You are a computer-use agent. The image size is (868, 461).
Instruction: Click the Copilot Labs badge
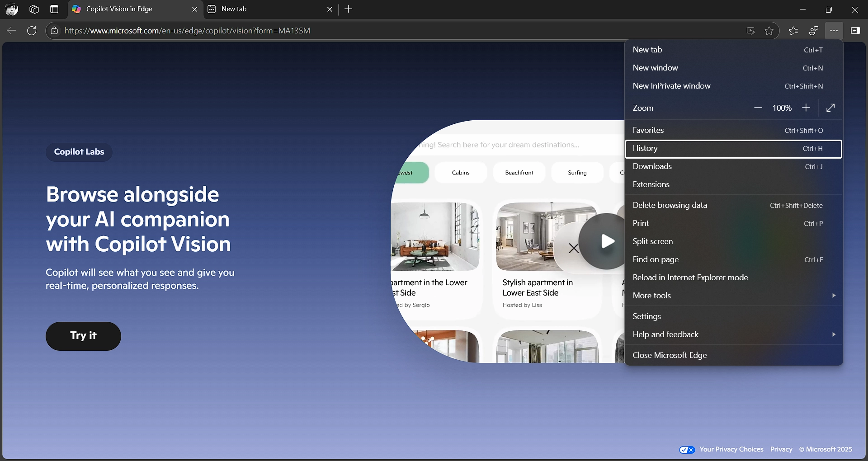click(x=79, y=152)
